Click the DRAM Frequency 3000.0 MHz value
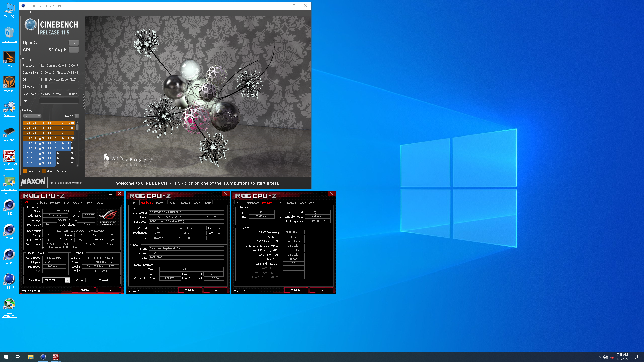Screen dimensions: 644x362 (x=293, y=232)
